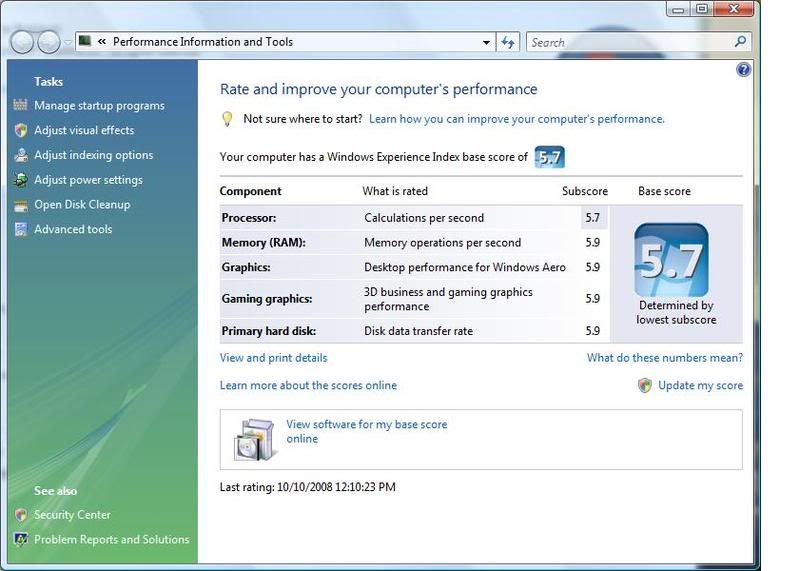
Task: Click the large 5.7 base score tile
Action: [x=671, y=260]
